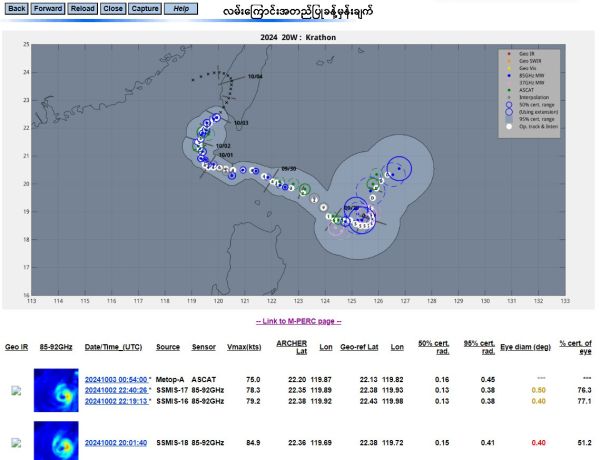Open the Link to M-PERC page
Screen dimensions: 600x460
[298, 321]
